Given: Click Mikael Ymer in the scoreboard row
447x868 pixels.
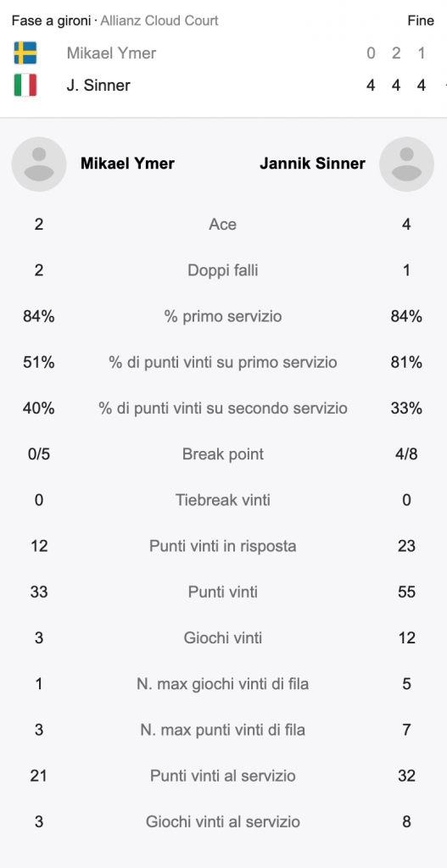Looking at the screenshot, I should [111, 53].
